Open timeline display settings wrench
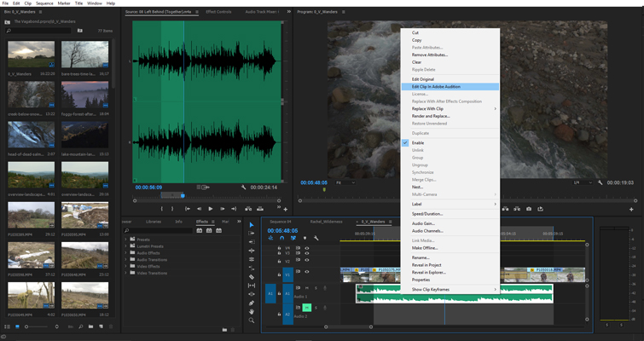This screenshot has width=644, height=341. [316, 239]
